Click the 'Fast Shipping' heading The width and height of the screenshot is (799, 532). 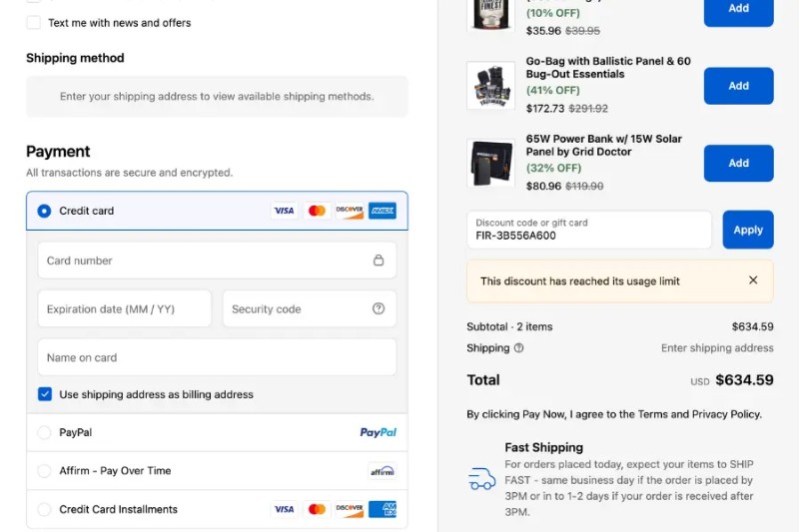pos(543,447)
